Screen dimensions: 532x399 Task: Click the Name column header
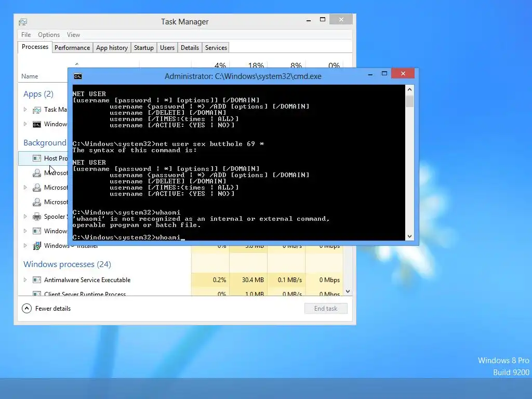(x=30, y=76)
